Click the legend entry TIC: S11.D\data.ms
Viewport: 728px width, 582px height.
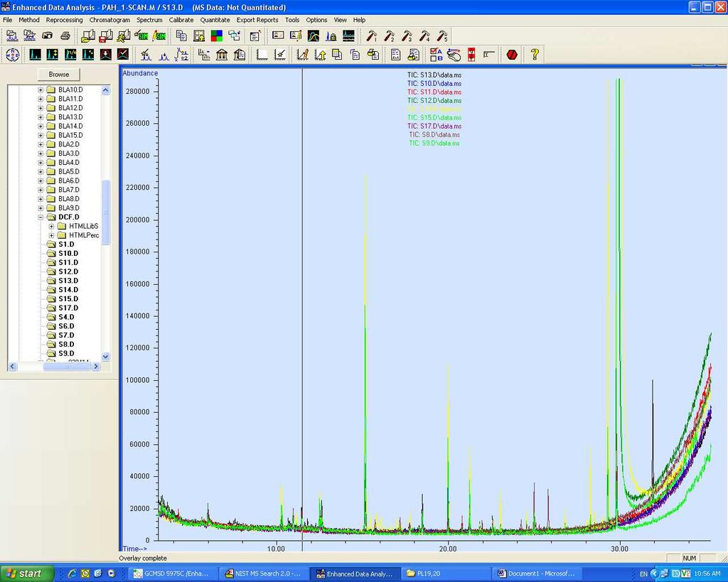[x=434, y=92]
